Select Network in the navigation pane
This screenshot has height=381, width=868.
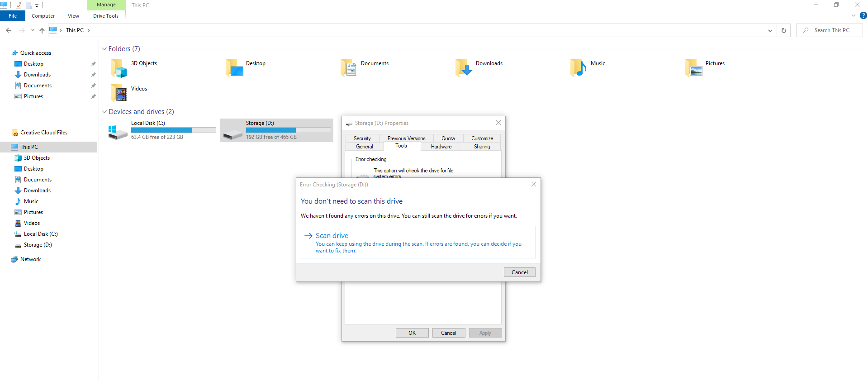30,259
